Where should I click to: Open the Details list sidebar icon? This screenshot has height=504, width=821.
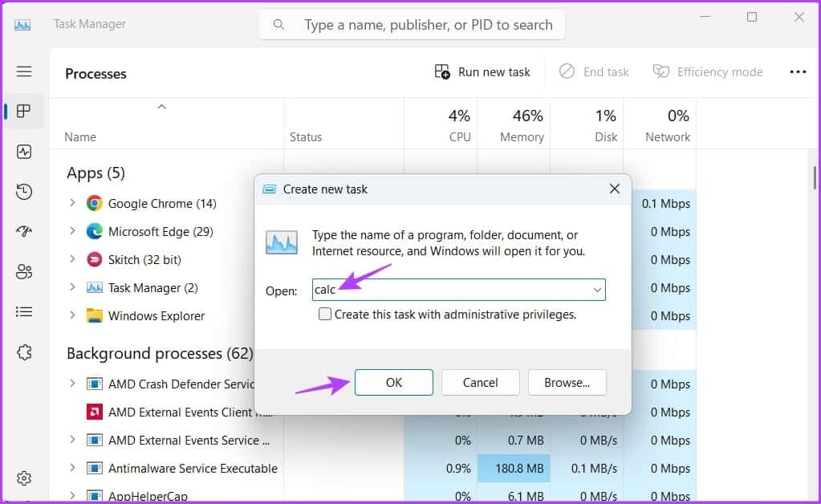pyautogui.click(x=24, y=312)
